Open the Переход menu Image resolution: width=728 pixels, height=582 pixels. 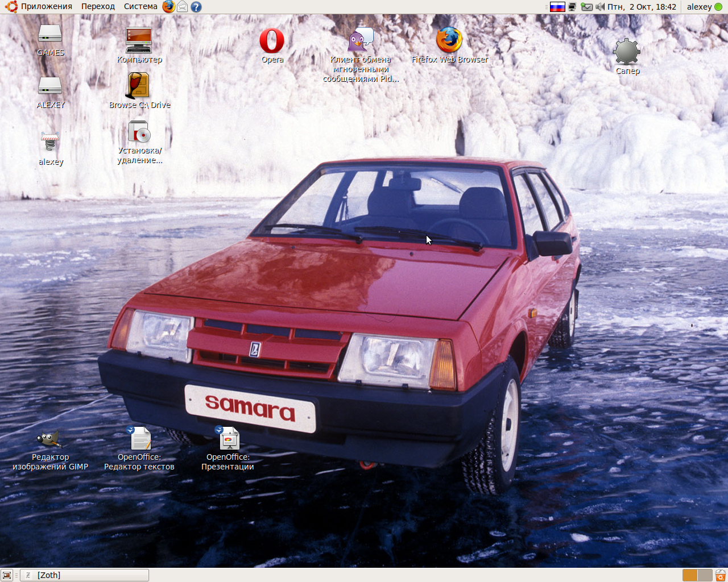[x=98, y=7]
